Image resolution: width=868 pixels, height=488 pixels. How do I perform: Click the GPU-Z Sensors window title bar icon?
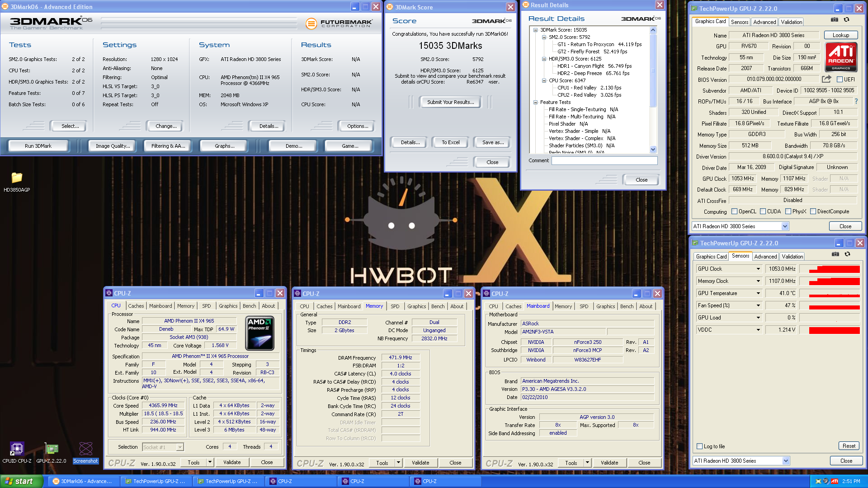coord(695,243)
